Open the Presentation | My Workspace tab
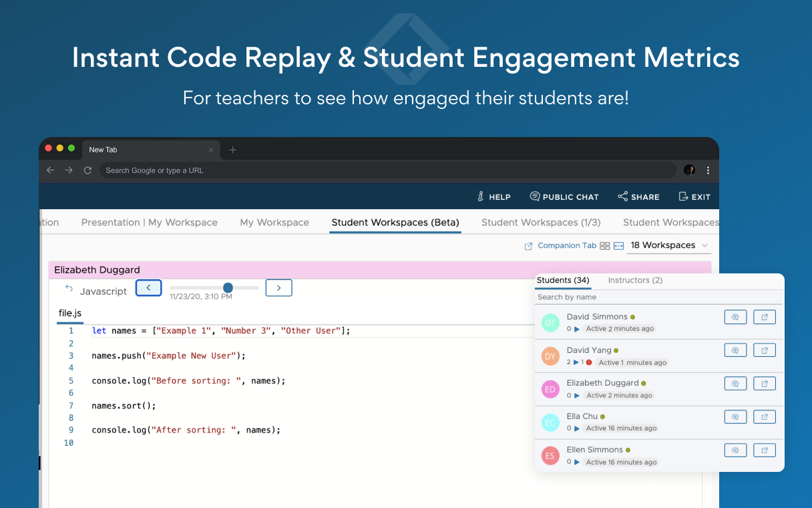Viewport: 812px width, 508px height. coord(150,223)
